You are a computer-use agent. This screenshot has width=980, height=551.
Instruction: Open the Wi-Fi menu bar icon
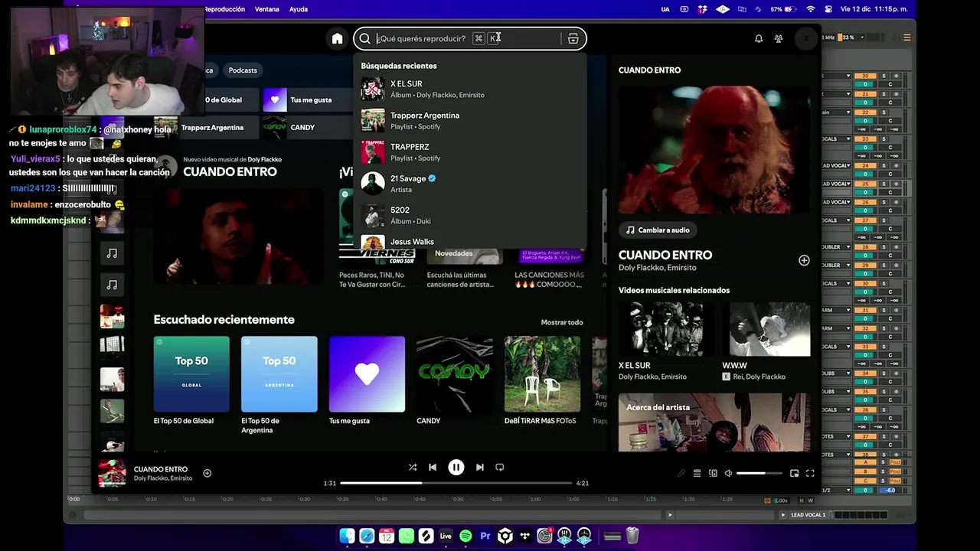pyautogui.click(x=811, y=9)
